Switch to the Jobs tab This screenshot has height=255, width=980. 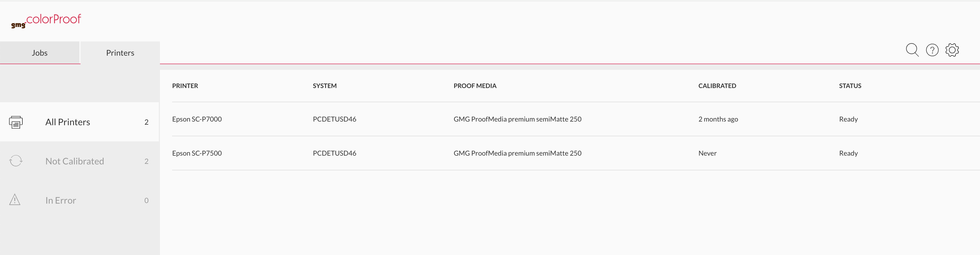point(40,53)
